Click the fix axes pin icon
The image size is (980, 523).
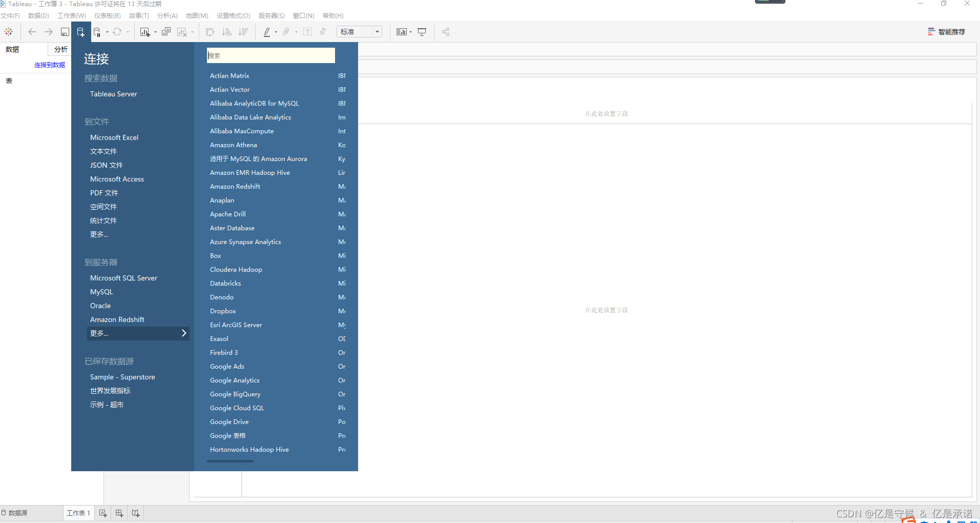pos(323,32)
